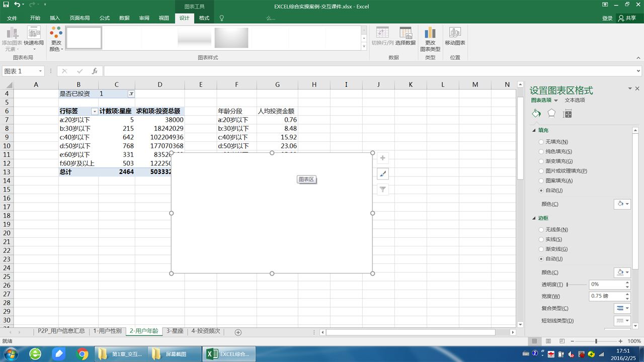Save the workbook from the quick access toolbar
Viewport: 644px width, 362px height.
click(x=6, y=5)
